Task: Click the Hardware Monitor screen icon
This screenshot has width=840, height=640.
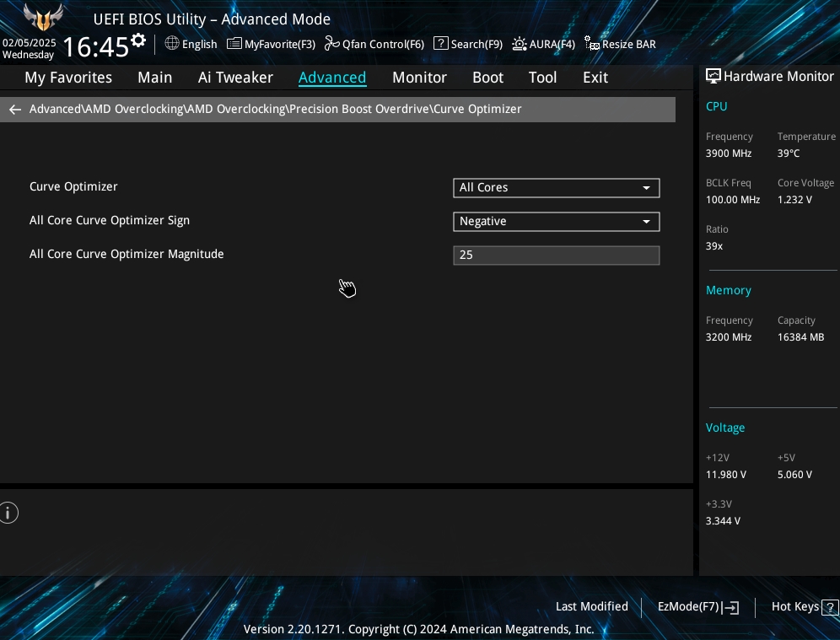Action: (x=713, y=76)
